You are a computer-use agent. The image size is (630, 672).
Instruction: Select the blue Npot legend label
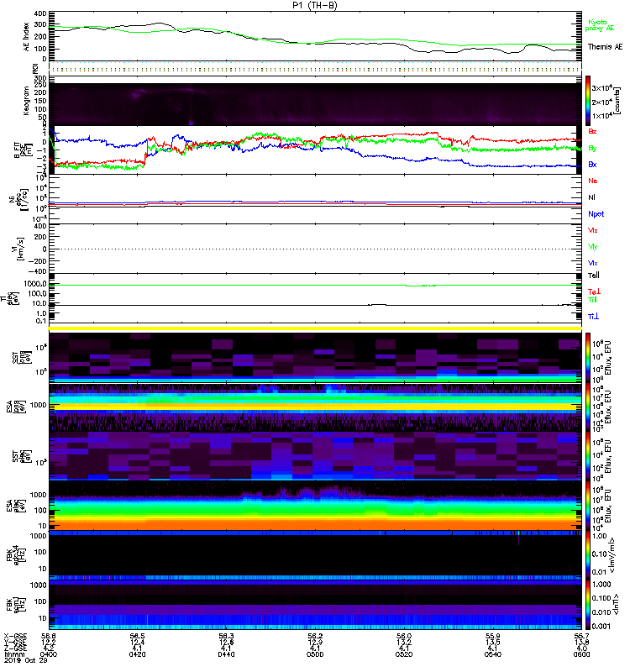click(x=596, y=214)
